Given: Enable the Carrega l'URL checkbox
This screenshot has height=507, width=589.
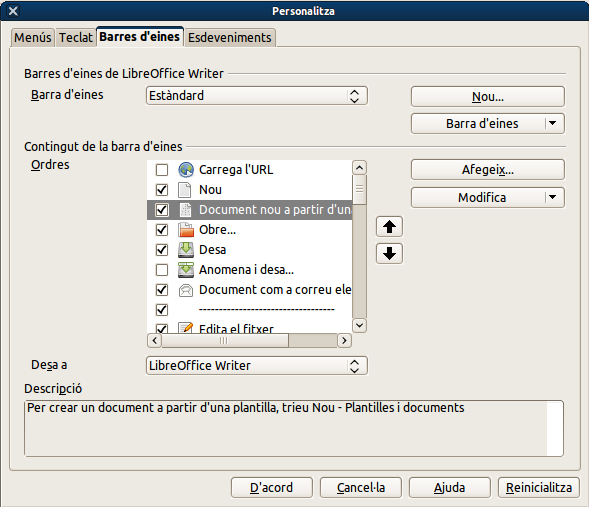Looking at the screenshot, I should (x=162, y=170).
